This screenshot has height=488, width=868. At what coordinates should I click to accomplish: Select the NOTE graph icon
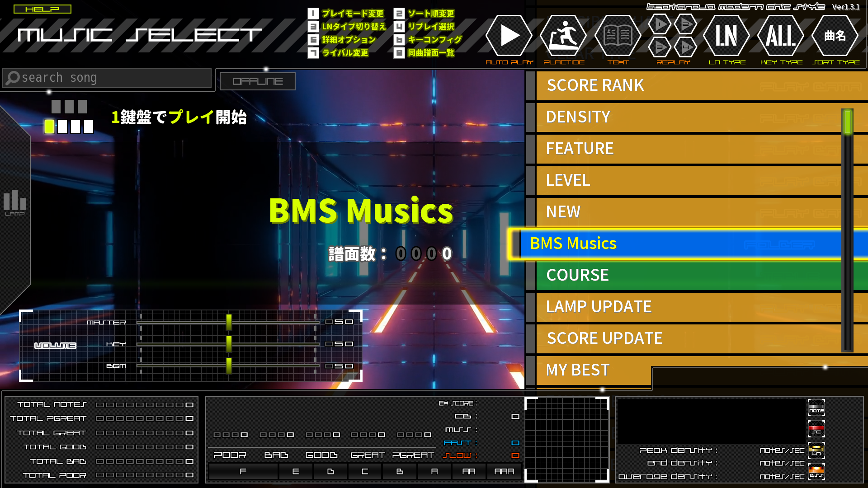point(816,408)
